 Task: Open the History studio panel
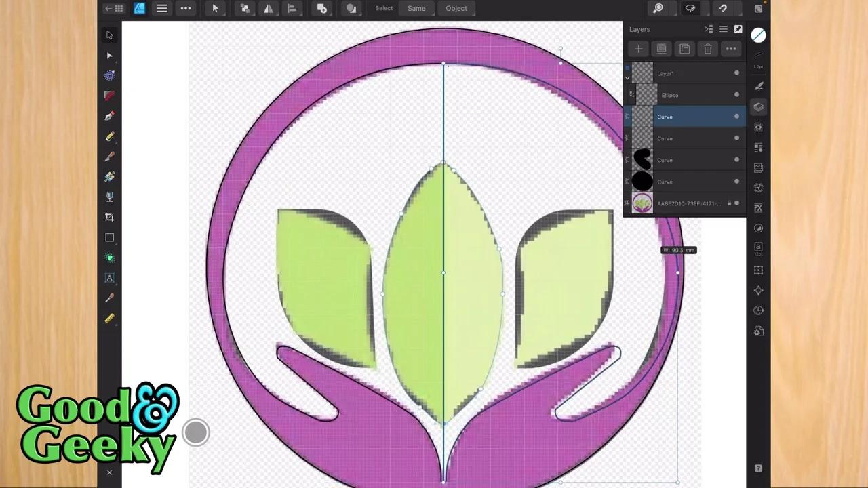pos(758,310)
